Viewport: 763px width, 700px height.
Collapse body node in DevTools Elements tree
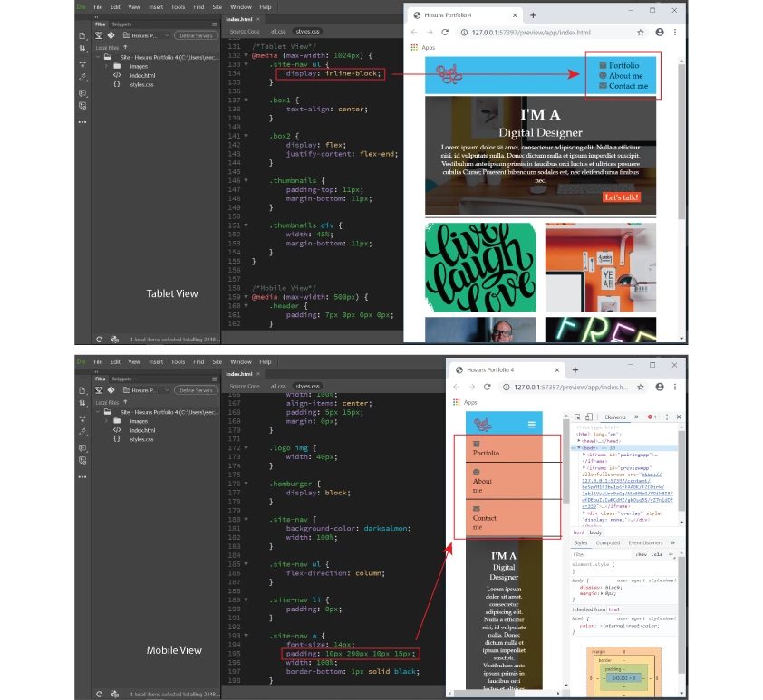click(x=579, y=447)
